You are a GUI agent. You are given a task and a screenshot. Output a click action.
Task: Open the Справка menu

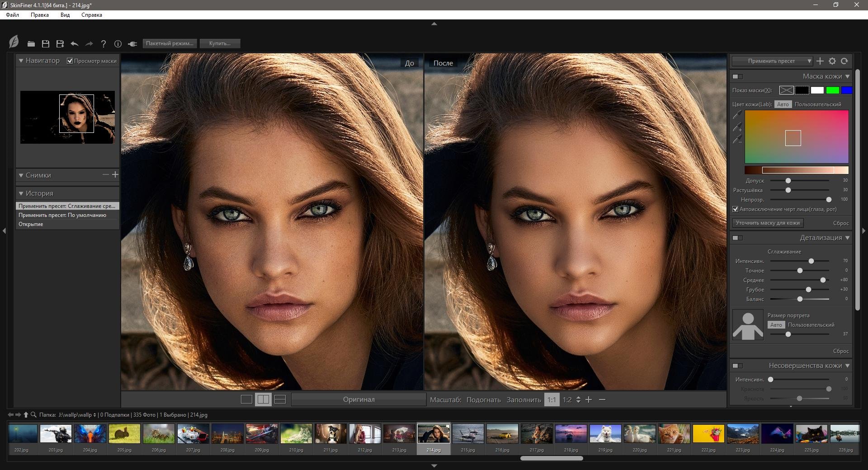(92, 15)
